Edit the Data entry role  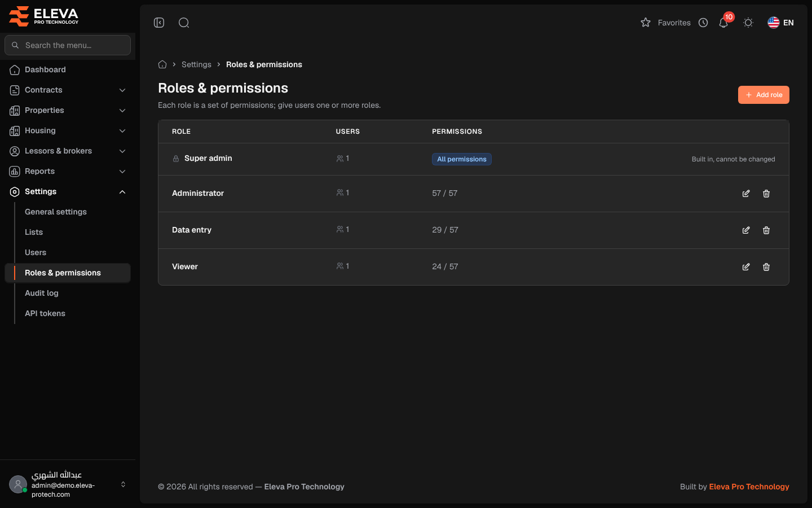(x=746, y=230)
